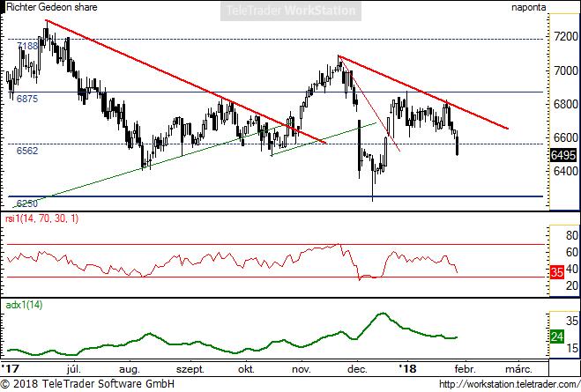Click the TeleTrader Software GmbH copyright text
This screenshot has height=392, width=581.
click(87, 384)
